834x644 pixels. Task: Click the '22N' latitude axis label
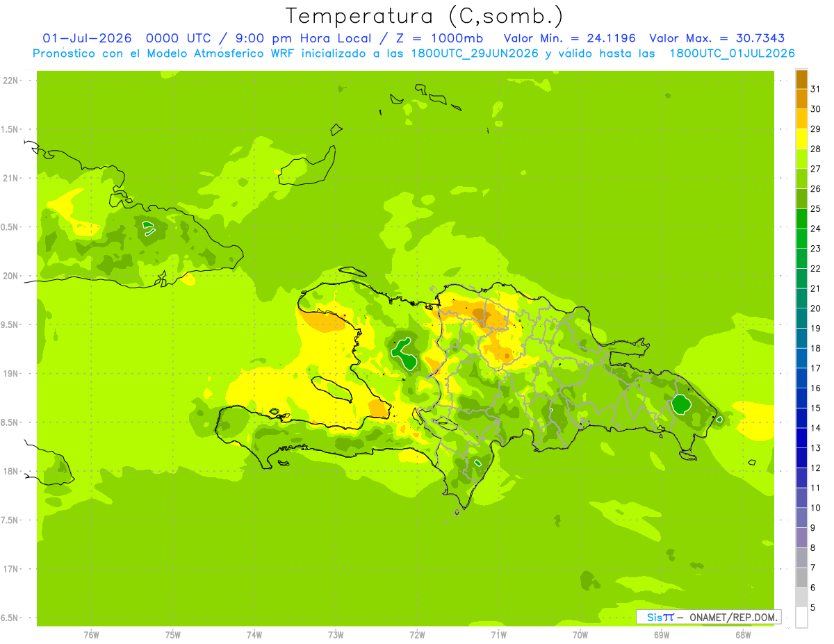click(x=10, y=81)
